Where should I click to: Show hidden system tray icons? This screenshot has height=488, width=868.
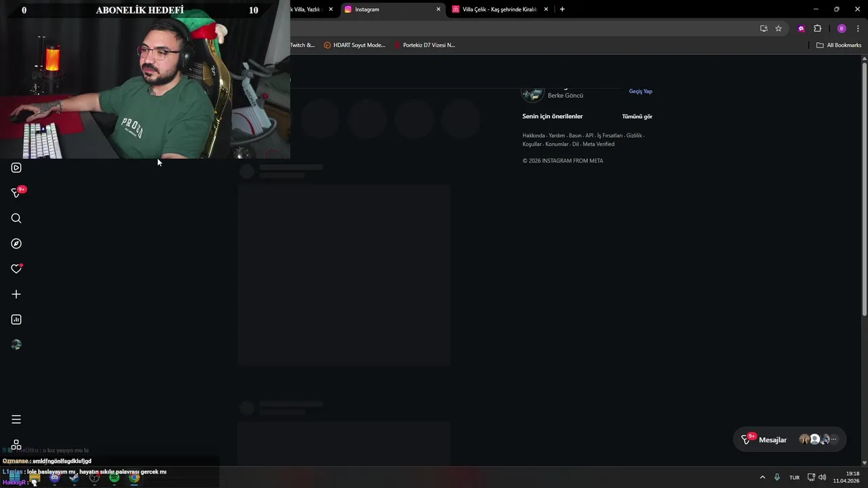point(762,477)
